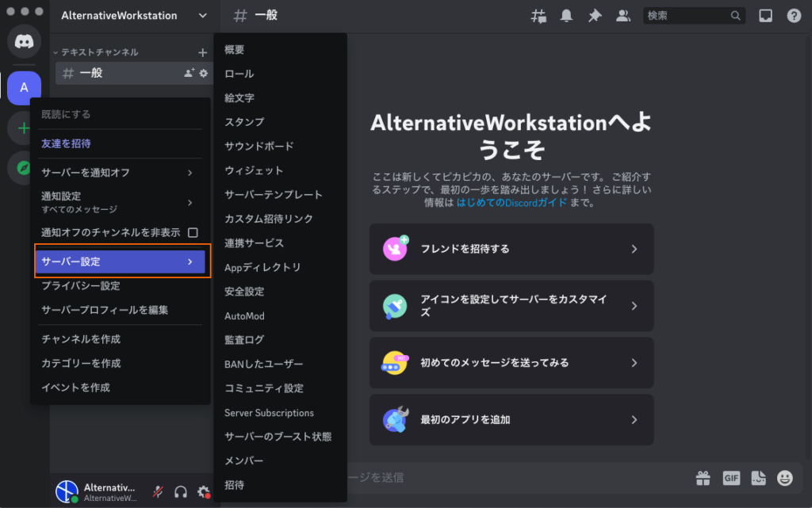Choose 監査ログ from the submenu

click(244, 340)
